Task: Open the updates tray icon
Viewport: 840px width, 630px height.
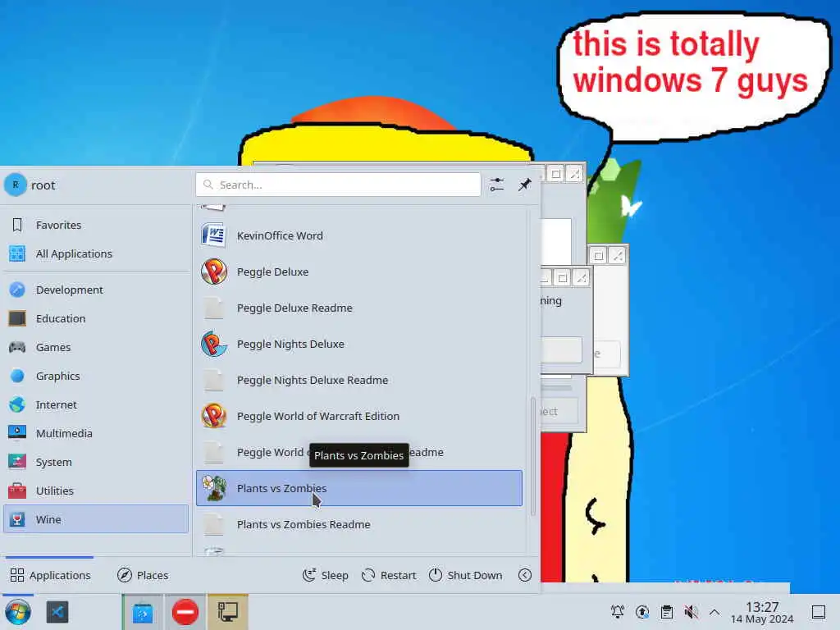Action: 642,611
